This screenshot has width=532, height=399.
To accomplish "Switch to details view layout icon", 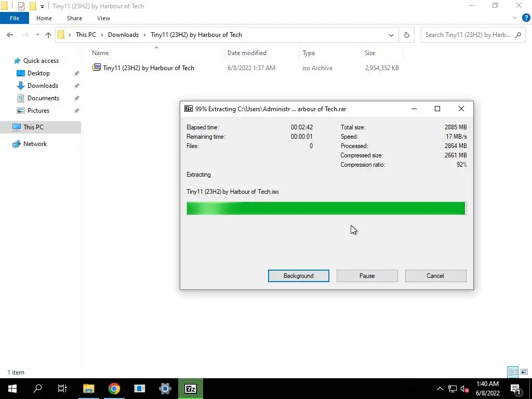I will pos(513,372).
